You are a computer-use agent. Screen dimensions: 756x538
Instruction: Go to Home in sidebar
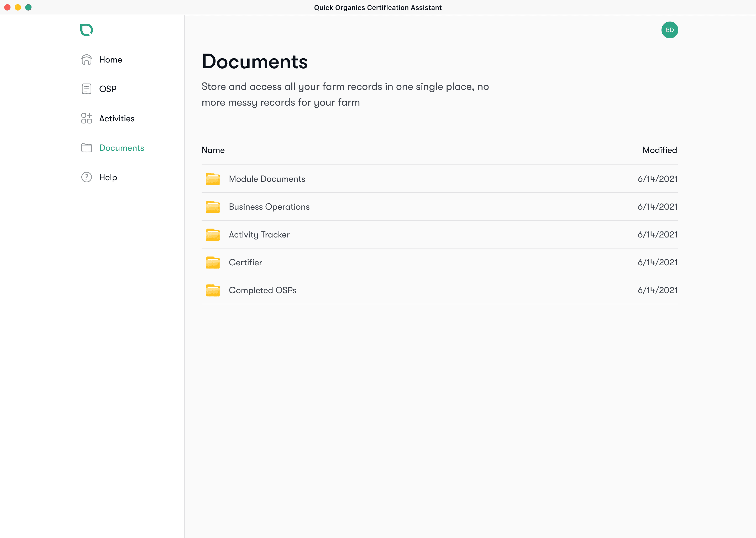click(x=111, y=60)
